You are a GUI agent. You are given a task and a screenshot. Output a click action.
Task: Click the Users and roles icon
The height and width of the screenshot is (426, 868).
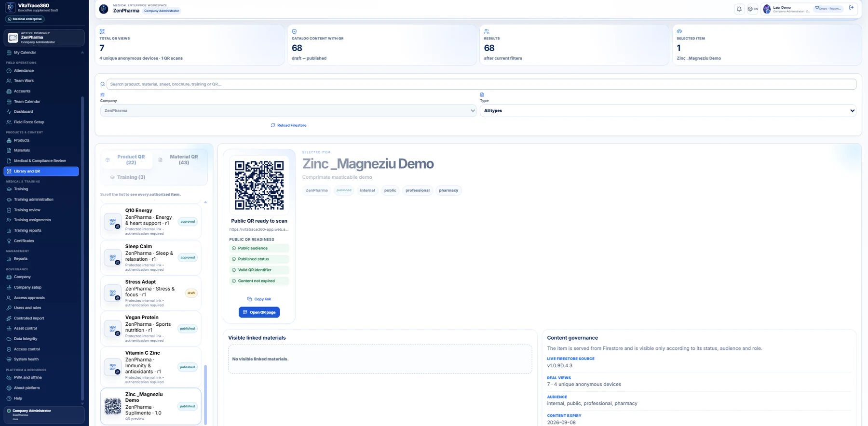[x=9, y=308]
